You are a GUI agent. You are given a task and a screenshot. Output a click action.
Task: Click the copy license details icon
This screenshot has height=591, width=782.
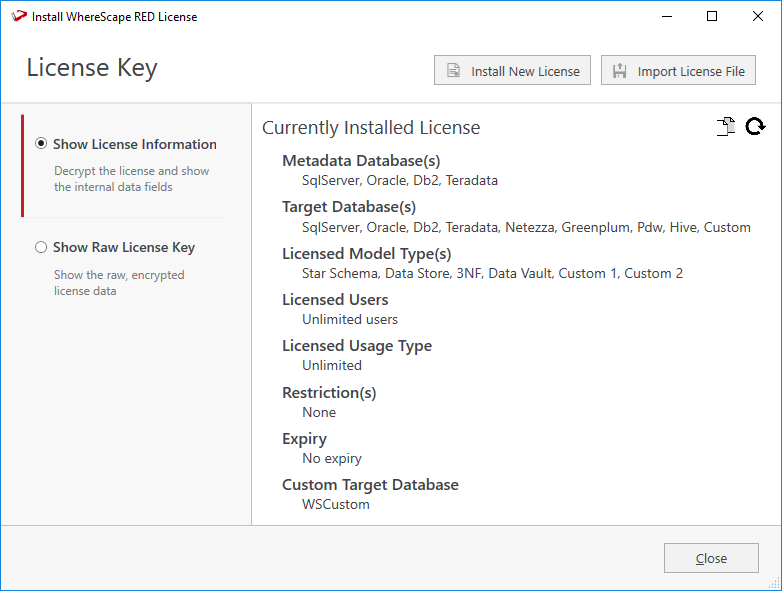click(x=726, y=126)
